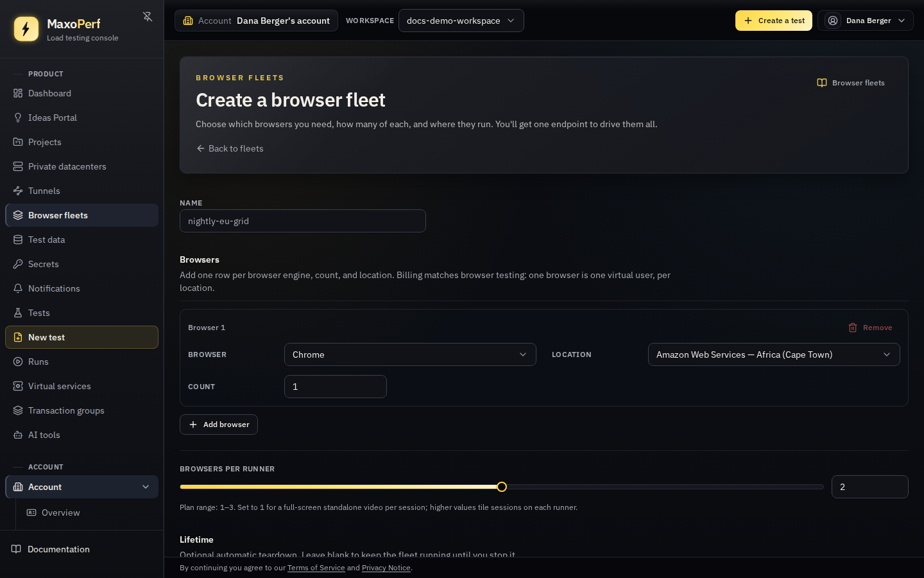The height and width of the screenshot is (578, 924).
Task: Go to Projects page
Action: pyautogui.click(x=81, y=142)
